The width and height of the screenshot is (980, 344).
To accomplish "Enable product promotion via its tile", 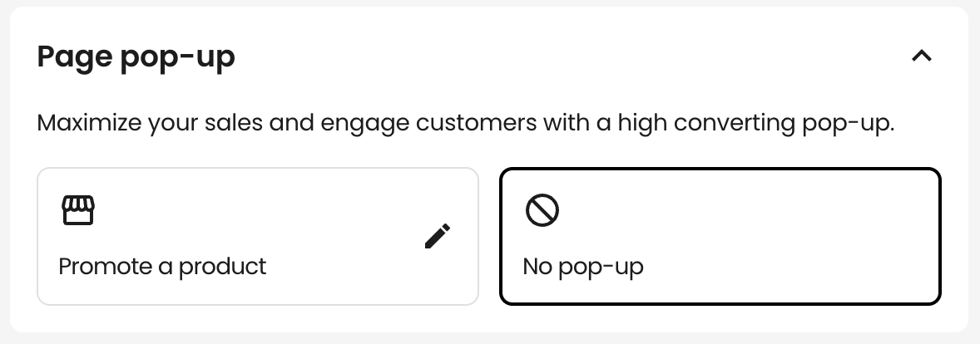I will [x=258, y=236].
